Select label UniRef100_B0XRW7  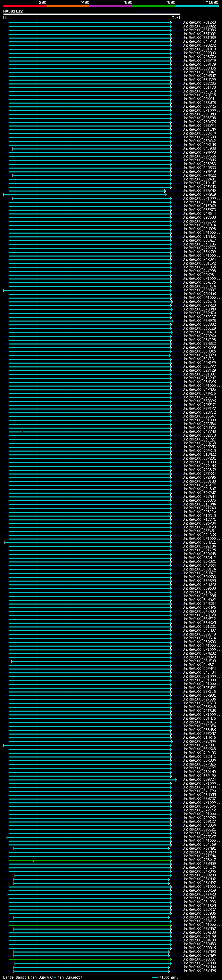[199, 493]
